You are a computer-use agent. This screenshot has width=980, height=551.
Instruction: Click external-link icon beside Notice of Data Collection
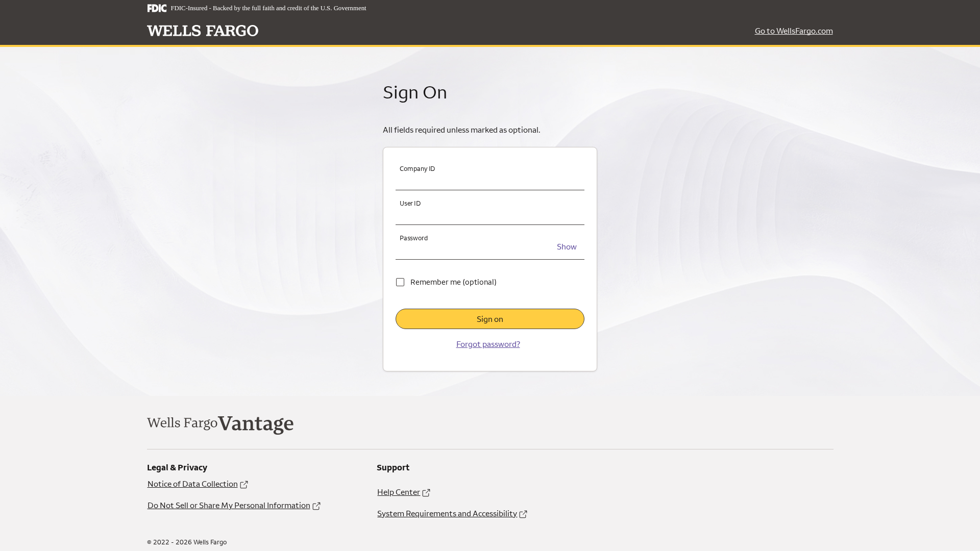pos(244,485)
